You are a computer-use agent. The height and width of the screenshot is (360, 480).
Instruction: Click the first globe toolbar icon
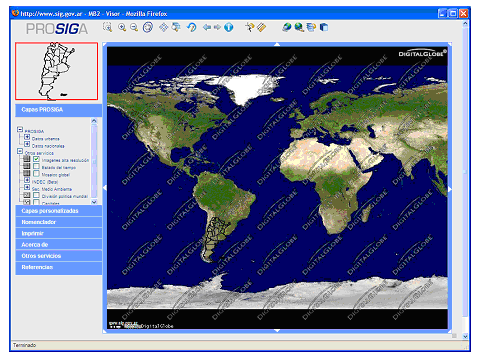click(286, 27)
